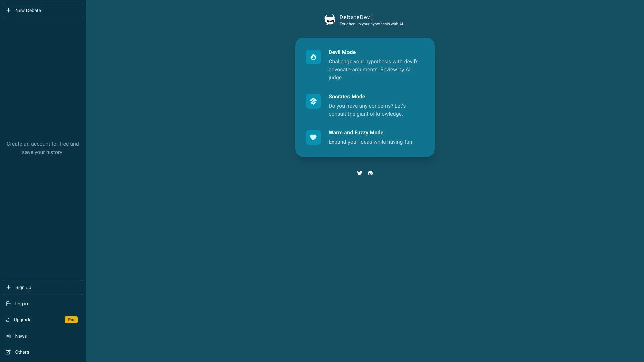Click the person icon beside Upgrade
The width and height of the screenshot is (644, 362).
pos(8,319)
